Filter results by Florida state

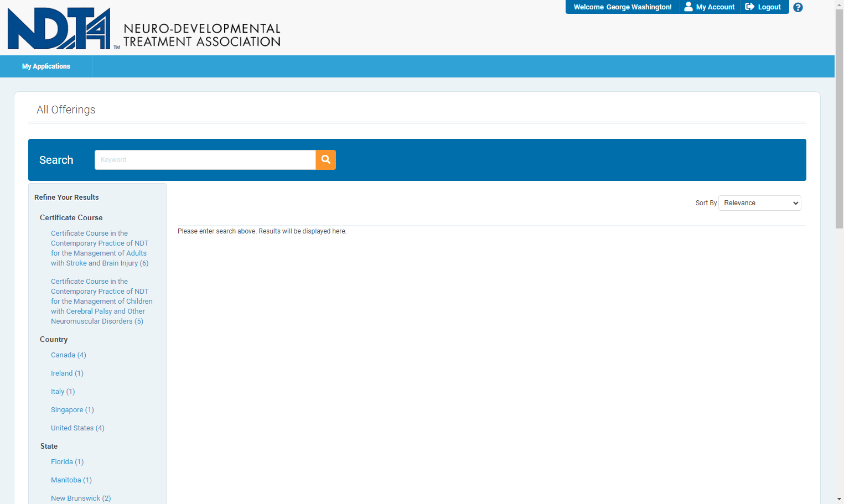[x=67, y=462]
